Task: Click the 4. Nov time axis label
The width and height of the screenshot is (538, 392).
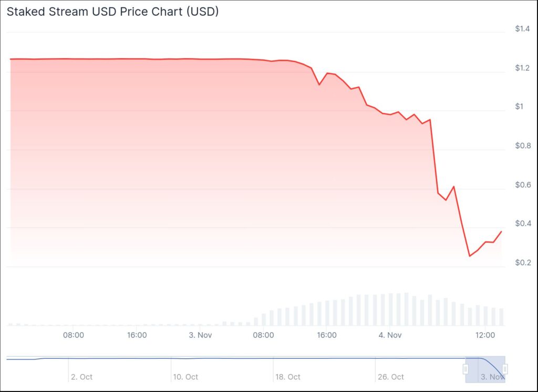Action: point(390,335)
